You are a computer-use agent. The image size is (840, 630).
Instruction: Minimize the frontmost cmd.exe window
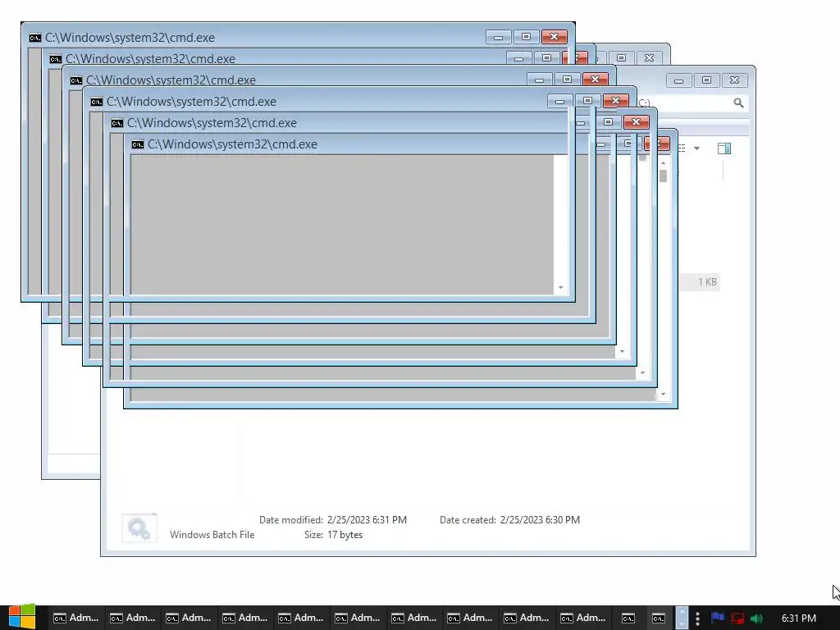498,36
